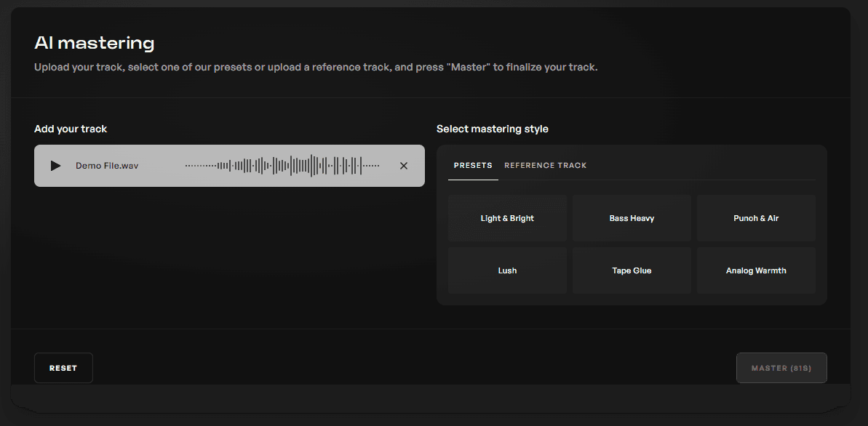This screenshot has width=868, height=426.
Task: Open the Reference Track tab
Action: coord(545,166)
